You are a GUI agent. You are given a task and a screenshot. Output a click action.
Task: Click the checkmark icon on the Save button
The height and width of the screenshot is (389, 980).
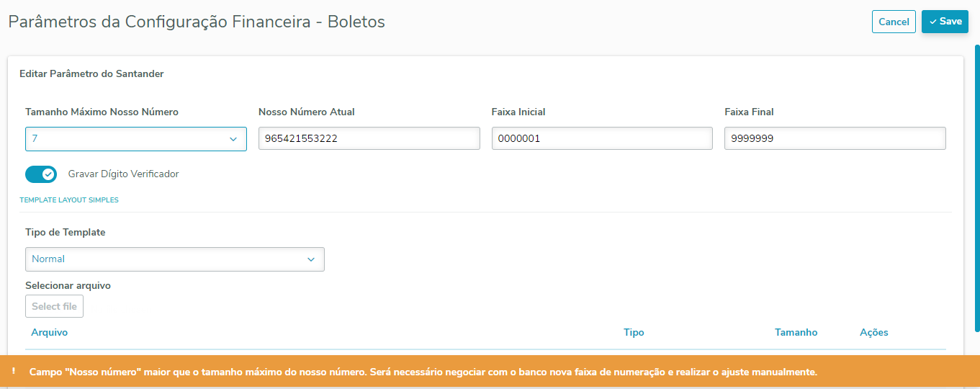tap(933, 22)
